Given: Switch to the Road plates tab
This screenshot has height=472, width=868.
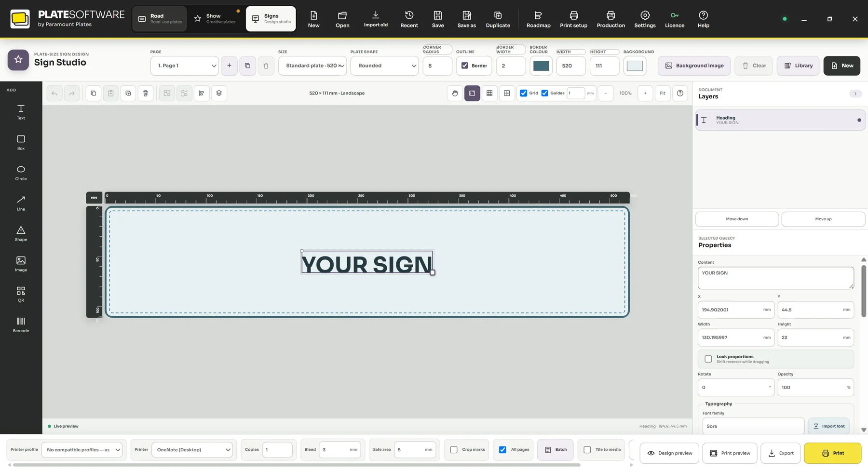Looking at the screenshot, I should click(x=160, y=19).
